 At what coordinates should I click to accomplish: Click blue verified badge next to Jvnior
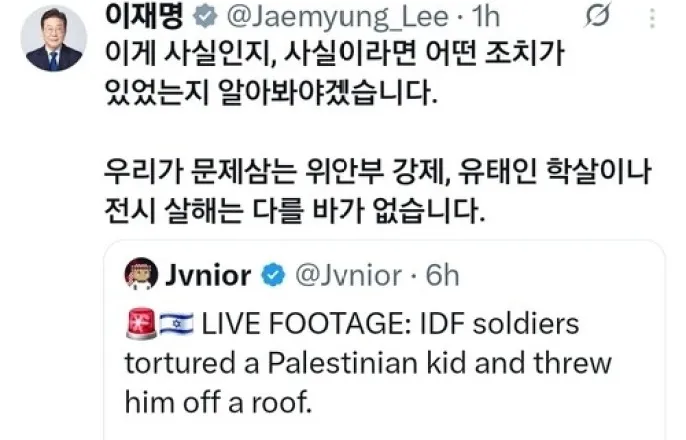pyautogui.click(x=273, y=275)
